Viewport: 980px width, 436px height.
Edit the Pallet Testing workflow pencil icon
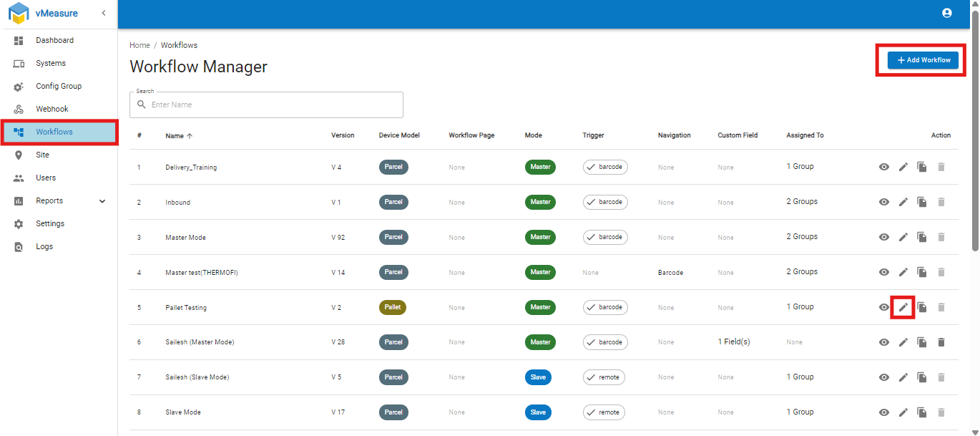(903, 307)
